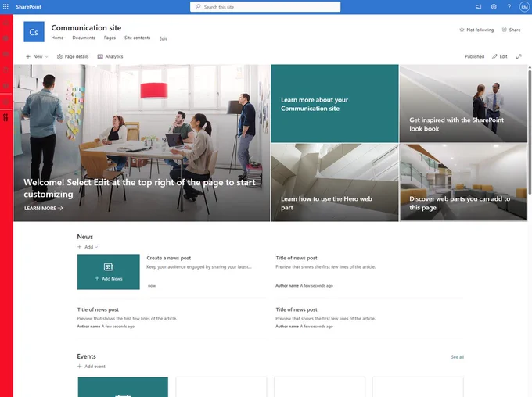Click the Events section heading
Image resolution: width=532 pixels, height=397 pixels.
86,356
